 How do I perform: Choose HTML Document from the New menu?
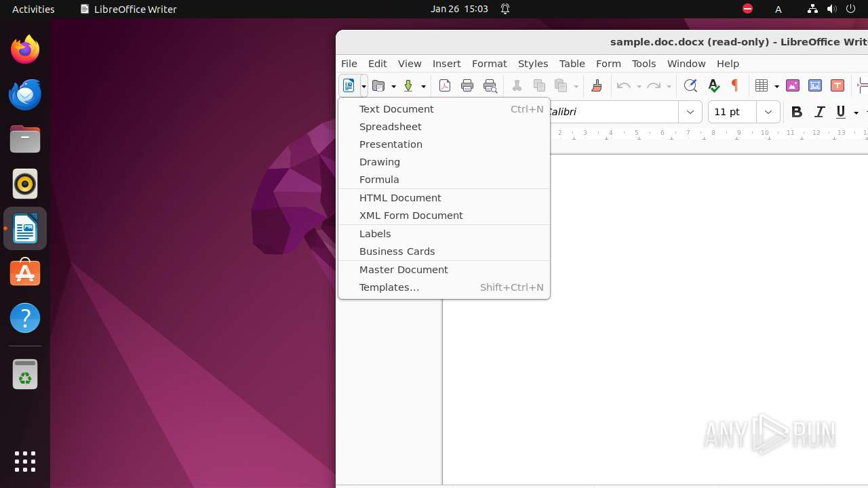[x=443, y=197]
